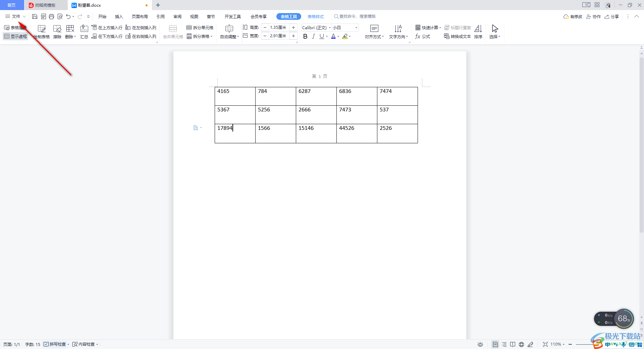Screen dimensions: 644x349
Task: Click the 有修改 sync status button
Action: click(573, 16)
